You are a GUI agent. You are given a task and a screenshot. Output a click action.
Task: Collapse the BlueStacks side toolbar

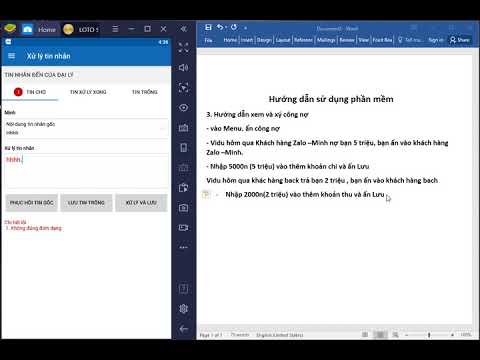tap(184, 29)
